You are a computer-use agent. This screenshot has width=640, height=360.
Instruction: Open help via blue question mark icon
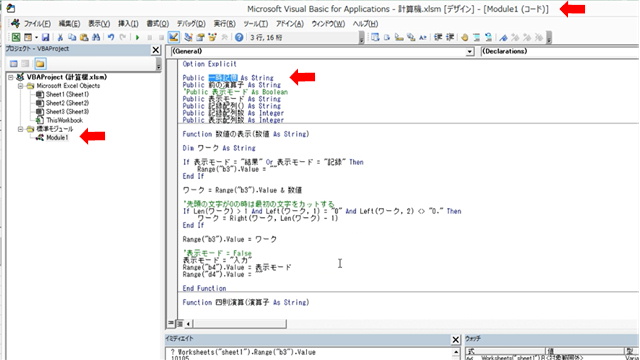[239, 38]
